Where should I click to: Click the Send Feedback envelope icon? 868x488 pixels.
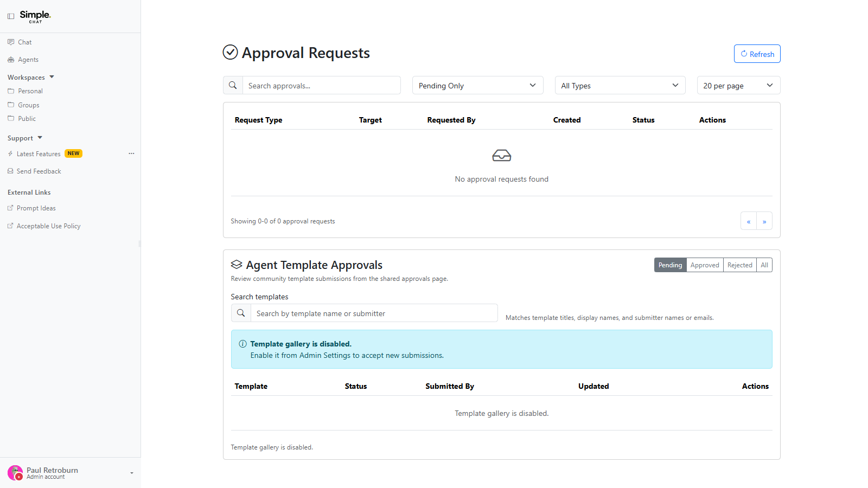[x=10, y=171]
